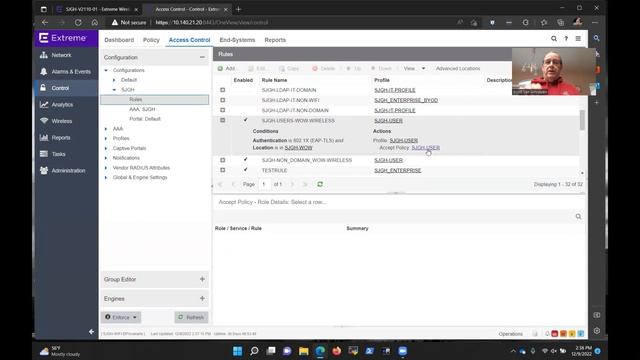
Task: Click the green refresh icon in pager
Action: pos(320,184)
